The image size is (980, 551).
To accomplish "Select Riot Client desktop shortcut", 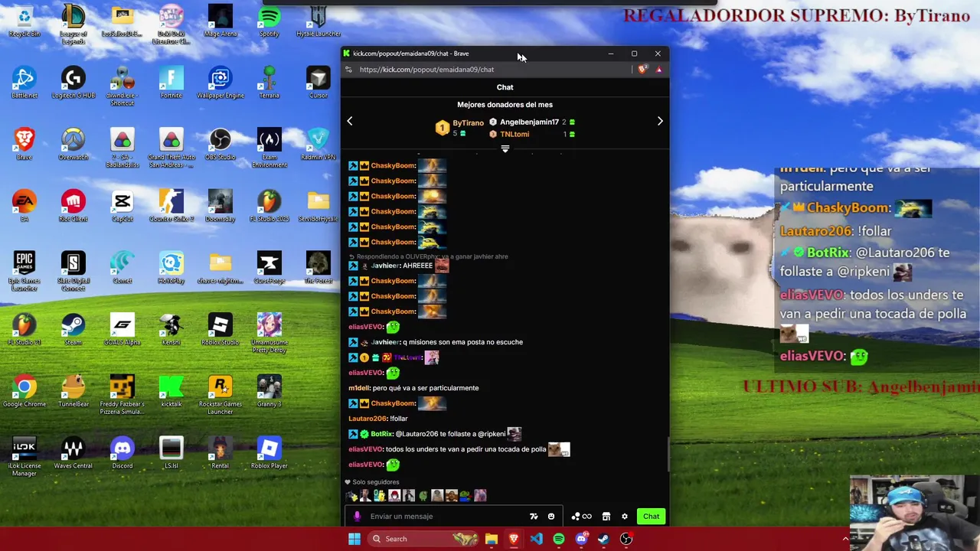I will [x=73, y=207].
